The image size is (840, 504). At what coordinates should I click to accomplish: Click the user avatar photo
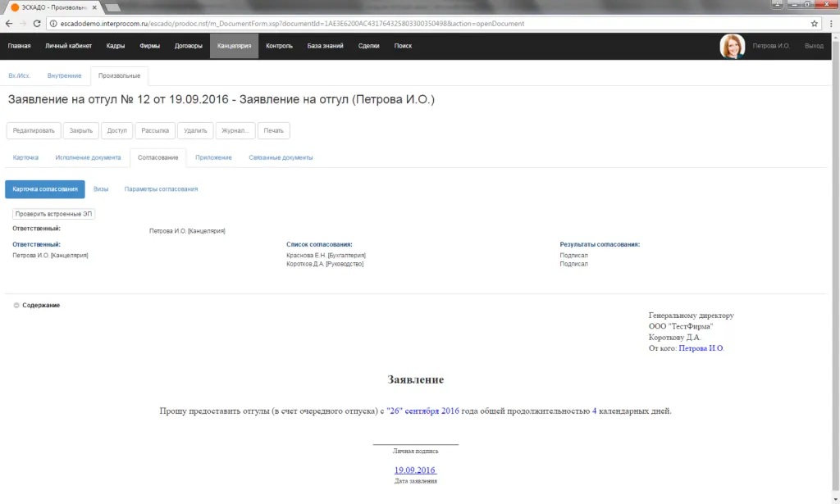[732, 46]
